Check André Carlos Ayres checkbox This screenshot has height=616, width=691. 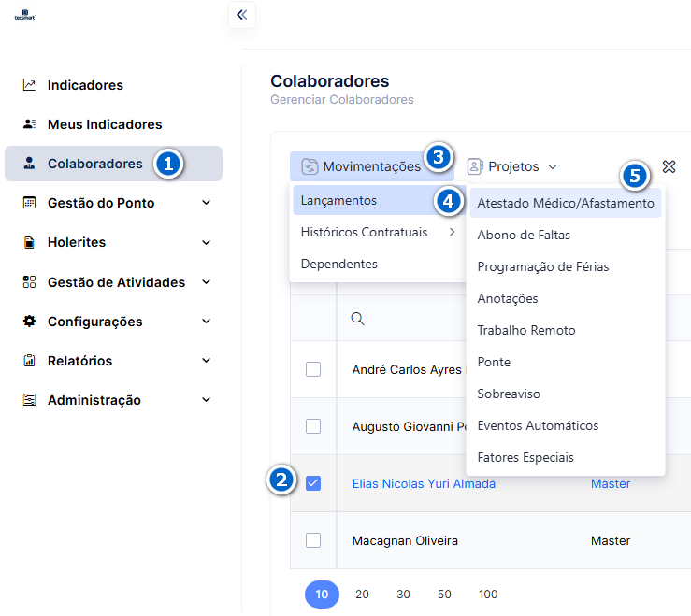point(313,369)
